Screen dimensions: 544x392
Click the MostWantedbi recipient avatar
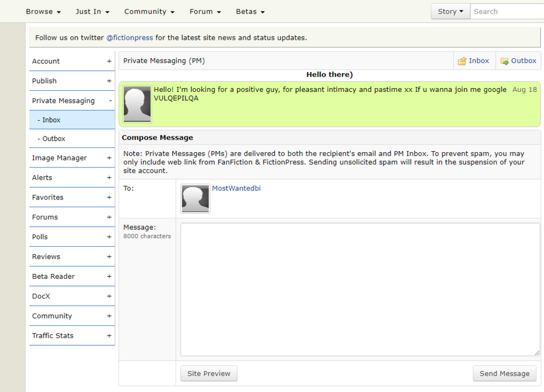[x=195, y=198]
